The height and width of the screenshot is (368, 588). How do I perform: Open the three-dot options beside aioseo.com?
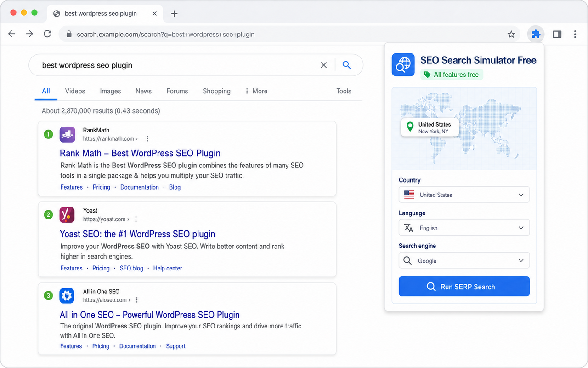(137, 300)
